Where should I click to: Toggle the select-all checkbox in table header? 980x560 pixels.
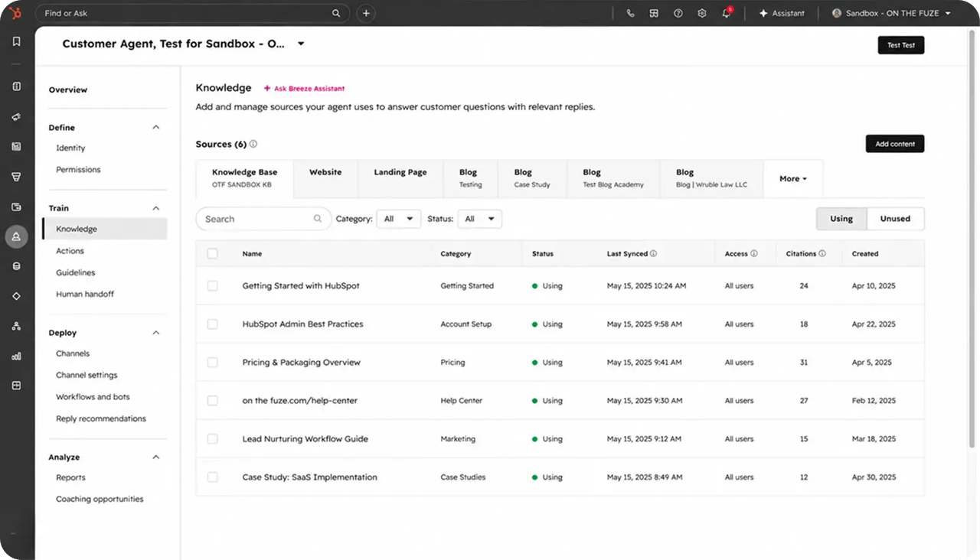(212, 253)
